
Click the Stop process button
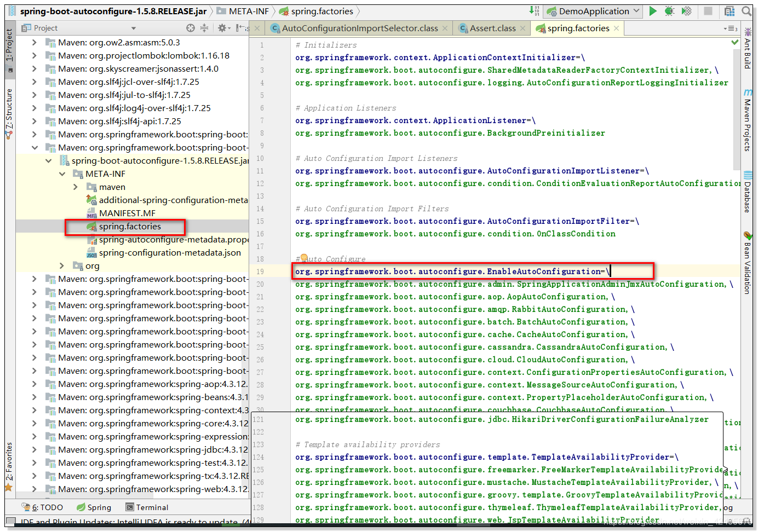tap(708, 11)
